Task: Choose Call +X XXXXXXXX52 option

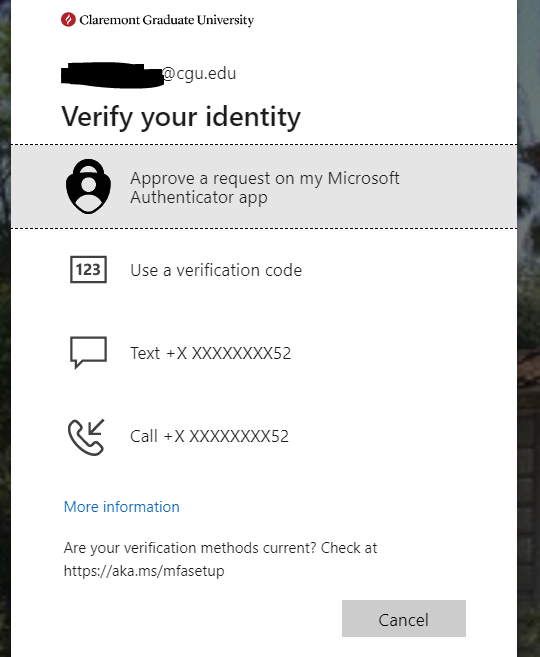Action: (264, 436)
